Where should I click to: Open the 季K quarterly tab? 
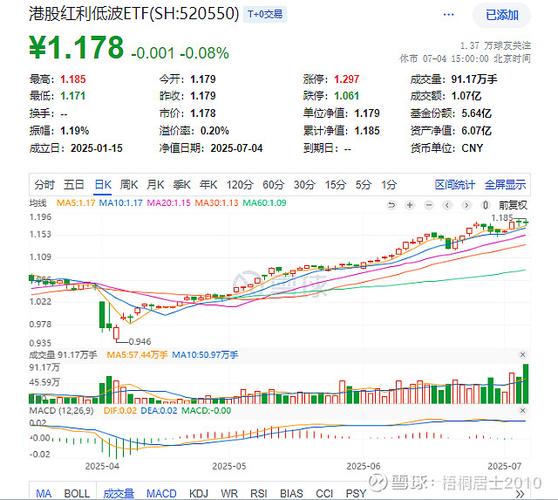pyautogui.click(x=182, y=185)
